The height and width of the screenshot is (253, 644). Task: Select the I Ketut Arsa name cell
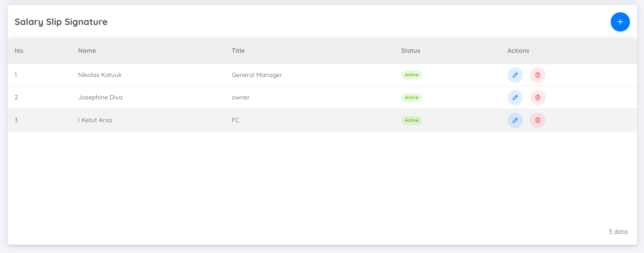(95, 120)
